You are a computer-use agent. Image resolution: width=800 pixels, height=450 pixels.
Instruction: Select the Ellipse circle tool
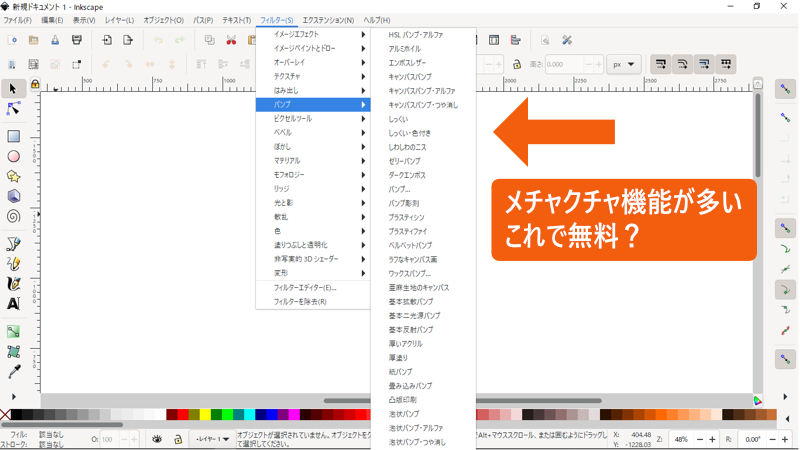[x=13, y=157]
